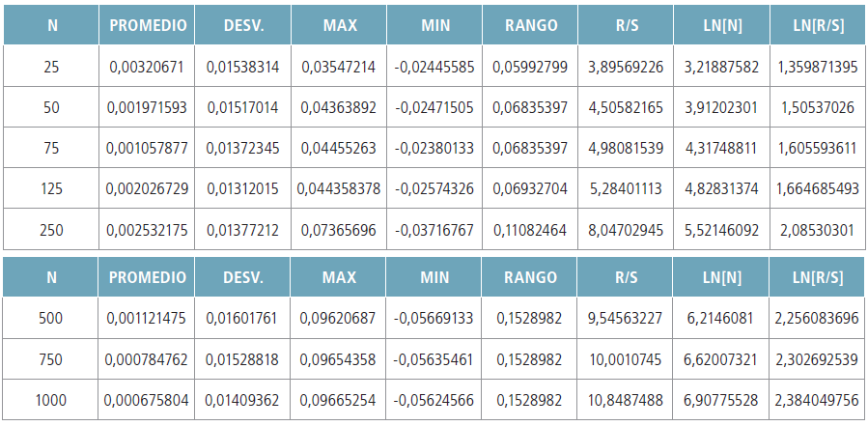Select the MIN value -0,05635461
The width and height of the screenshot is (868, 426).
(434, 359)
